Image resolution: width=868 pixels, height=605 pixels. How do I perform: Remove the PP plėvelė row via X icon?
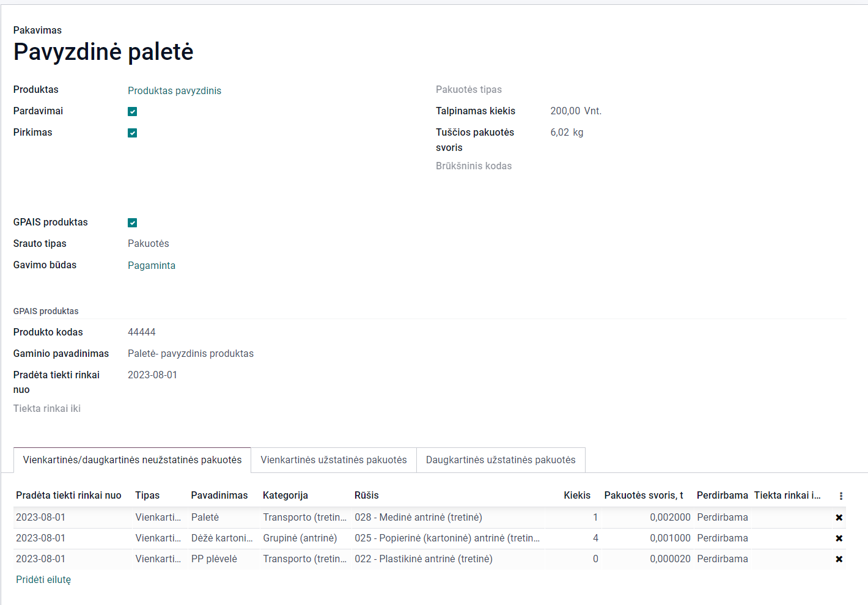[839, 559]
